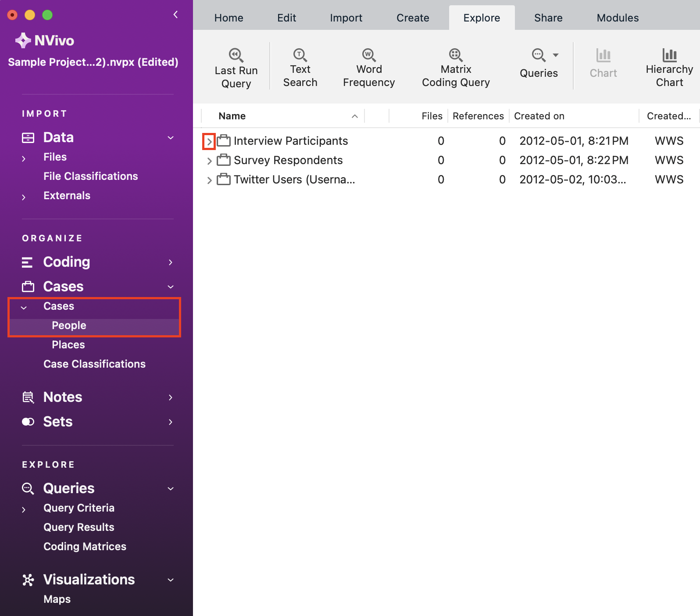Collapse the Queries sidebar section chevron
Viewport: 700px width, 616px height.
pyautogui.click(x=171, y=489)
